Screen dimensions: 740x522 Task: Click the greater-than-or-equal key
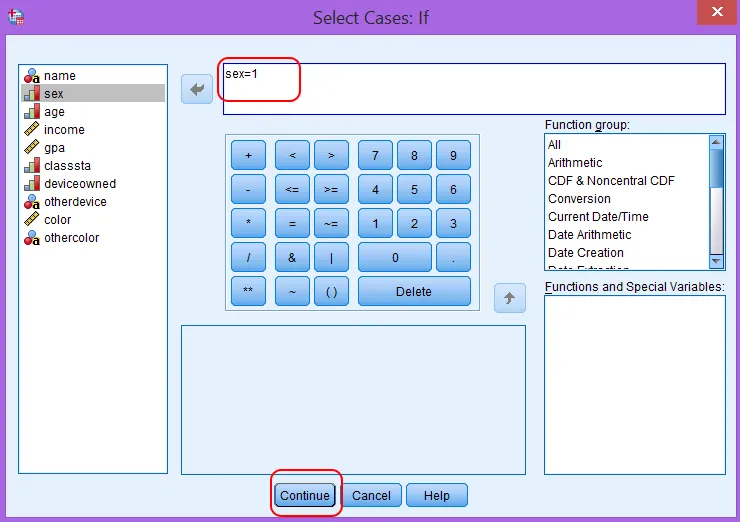[x=331, y=189]
